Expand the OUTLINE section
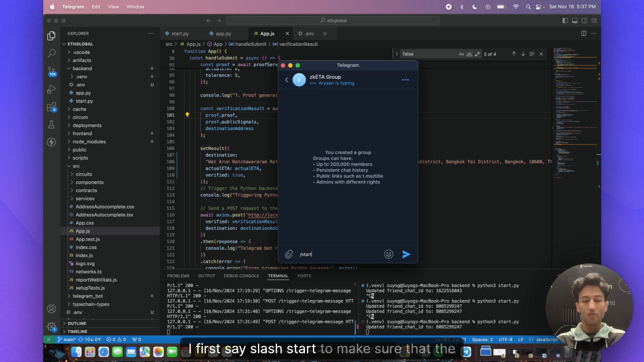644x362 pixels. click(x=77, y=323)
